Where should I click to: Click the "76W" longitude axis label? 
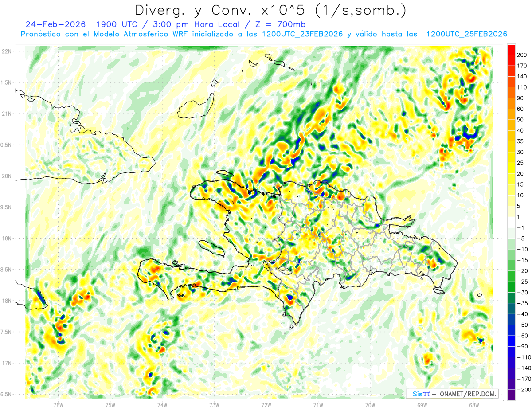(58, 405)
